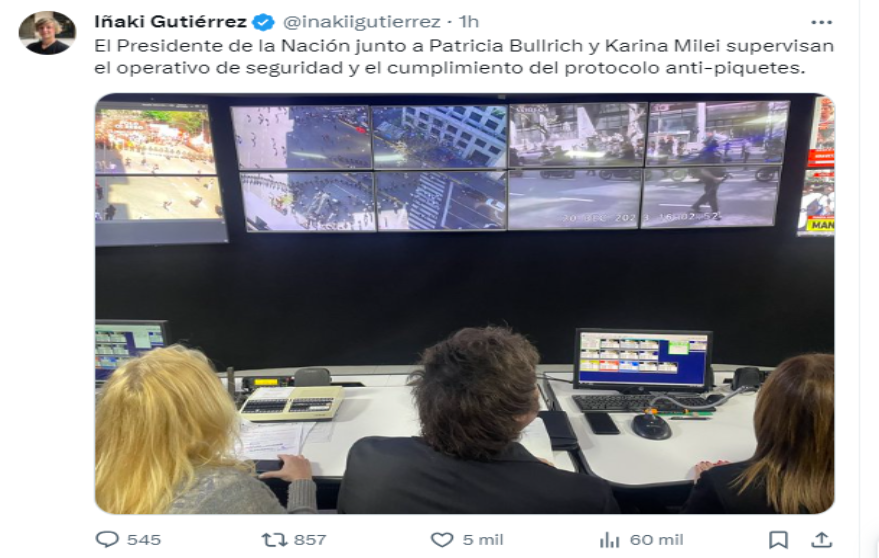Click the tweet text about protocolo anti-piquetes
Image resolution: width=879 pixels, height=558 pixels.
tap(464, 57)
